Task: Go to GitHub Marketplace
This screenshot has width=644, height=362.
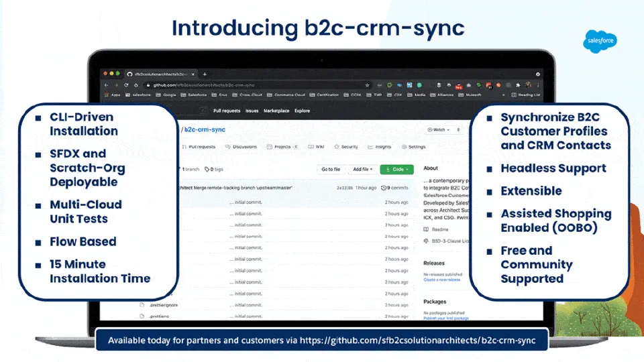Action: click(x=276, y=111)
